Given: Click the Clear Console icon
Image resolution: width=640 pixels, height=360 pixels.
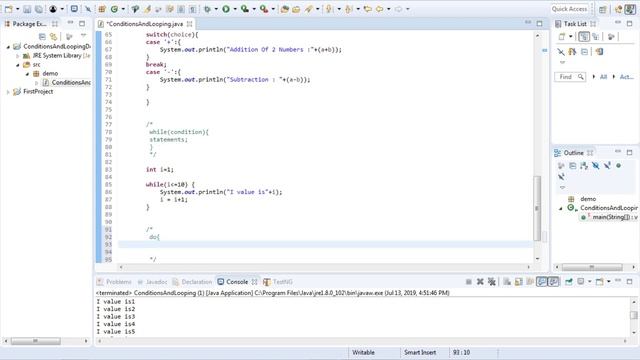Looking at the screenshot, I should pos(507,282).
